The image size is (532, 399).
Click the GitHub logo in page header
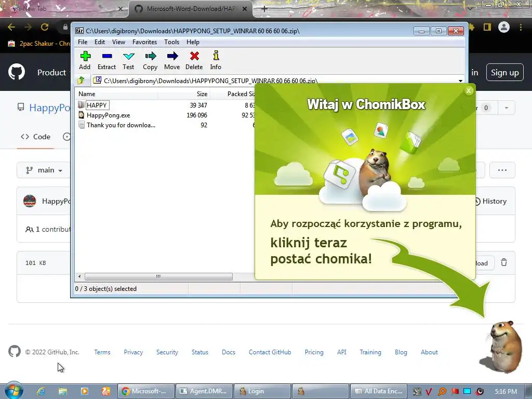click(16, 72)
